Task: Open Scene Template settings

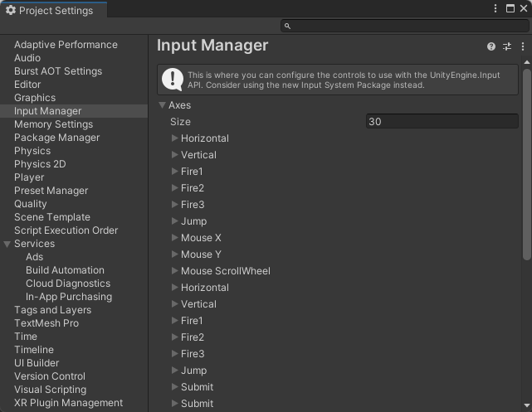Action: (52, 217)
